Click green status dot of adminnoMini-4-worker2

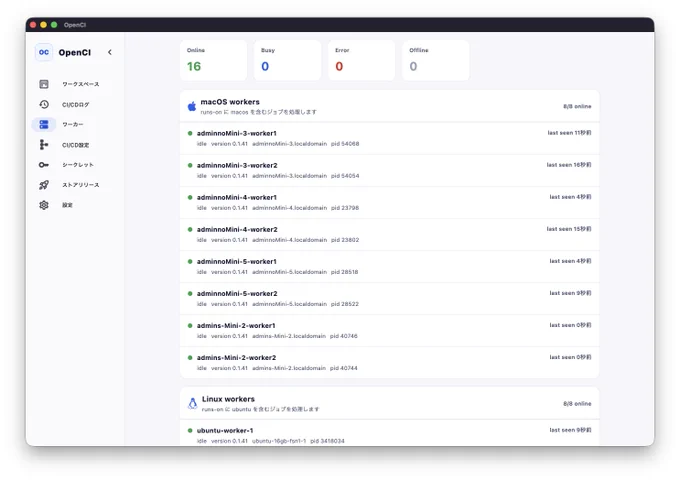[190, 229]
